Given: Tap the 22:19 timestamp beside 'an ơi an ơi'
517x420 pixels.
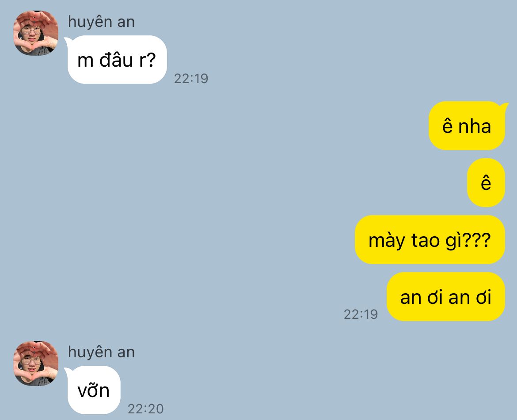Looking at the screenshot, I should tap(361, 314).
